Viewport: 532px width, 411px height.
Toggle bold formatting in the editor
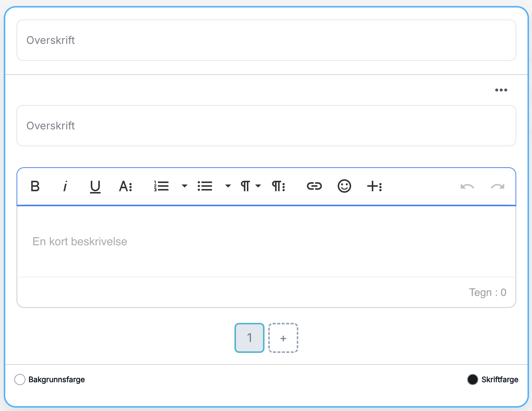pos(35,186)
